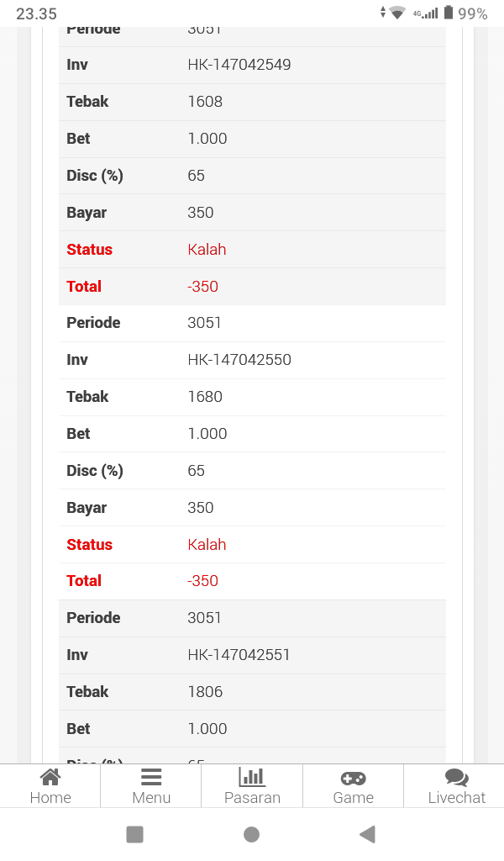
Task: Tap the first red Kalah status
Action: [x=207, y=250]
